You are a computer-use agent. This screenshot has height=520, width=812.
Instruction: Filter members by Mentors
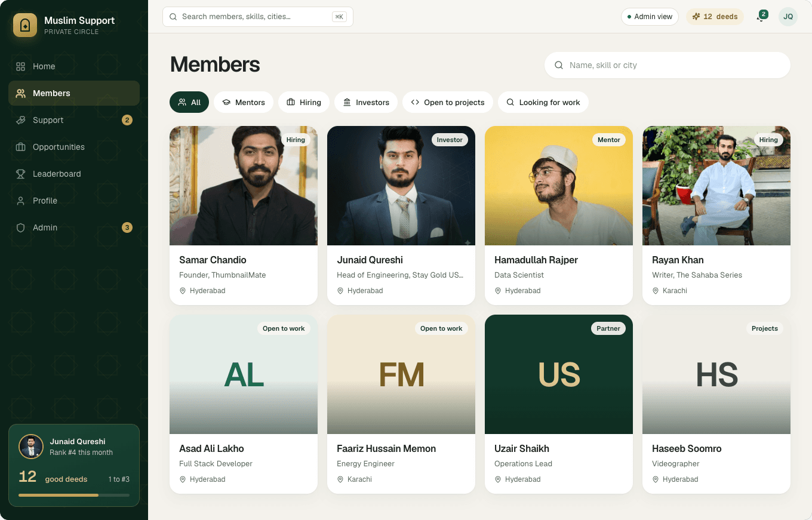(244, 102)
